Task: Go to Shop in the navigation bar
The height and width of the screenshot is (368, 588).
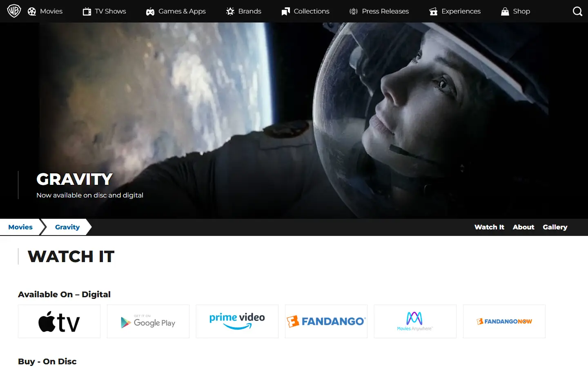Action: point(521,11)
